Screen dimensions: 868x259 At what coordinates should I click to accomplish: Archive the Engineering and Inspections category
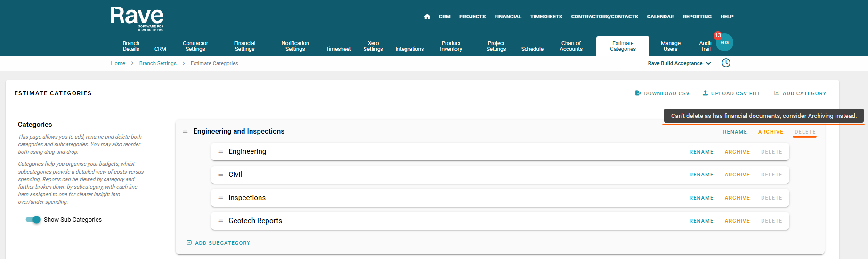[770, 132]
